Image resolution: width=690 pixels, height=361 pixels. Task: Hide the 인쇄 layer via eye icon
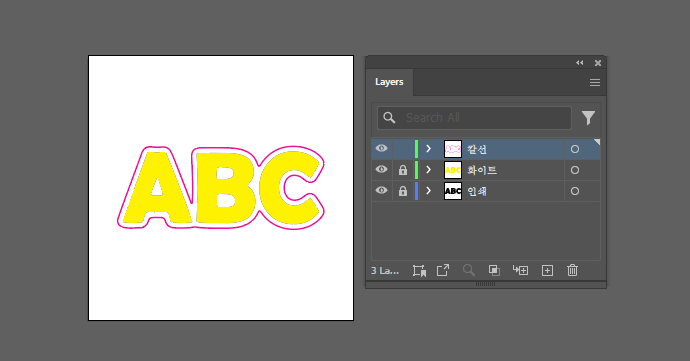pos(382,191)
